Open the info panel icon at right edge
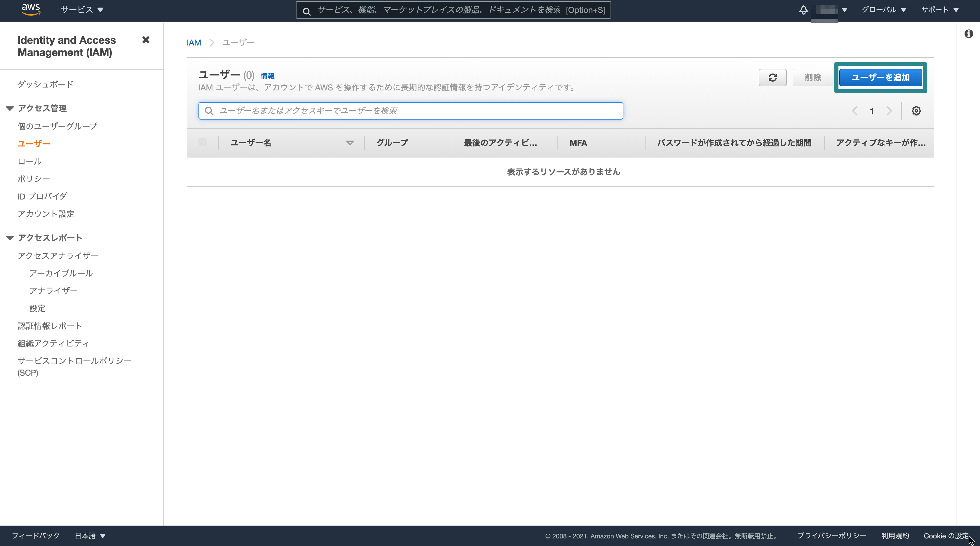The image size is (980, 546). 969,34
